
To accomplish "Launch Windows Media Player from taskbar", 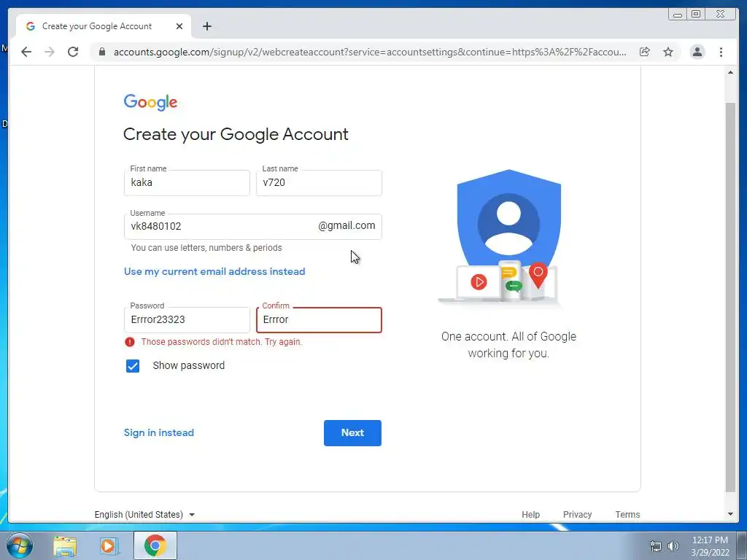I will [109, 545].
